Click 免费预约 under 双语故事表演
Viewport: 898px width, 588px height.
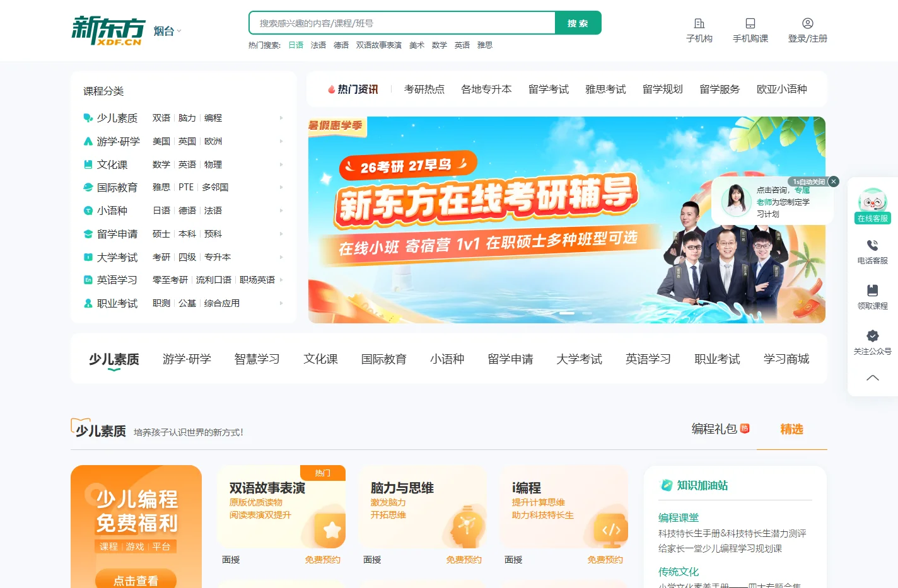pos(322,560)
